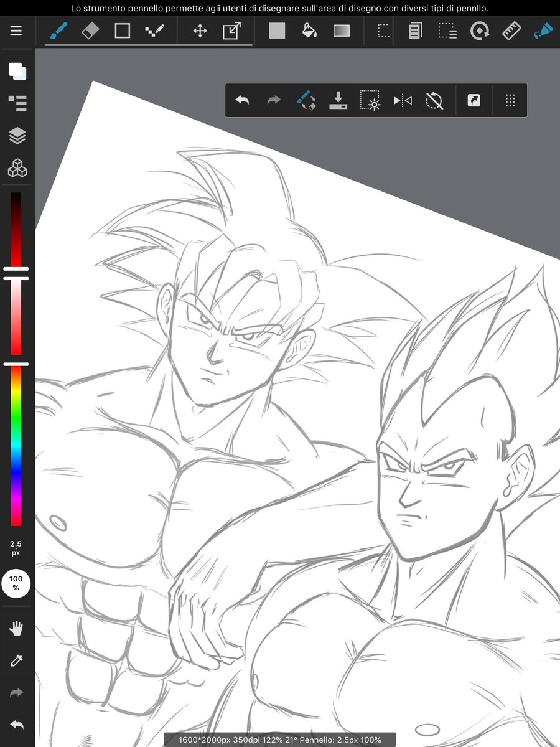The image size is (560, 747).
Task: Change the 100% opacity circle
Action: coord(16,583)
